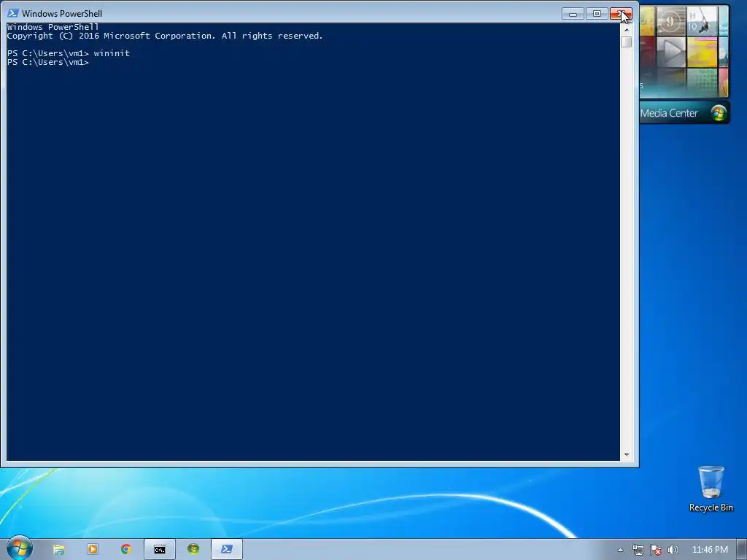
Task: Click the Media Center gadget label
Action: [669, 113]
